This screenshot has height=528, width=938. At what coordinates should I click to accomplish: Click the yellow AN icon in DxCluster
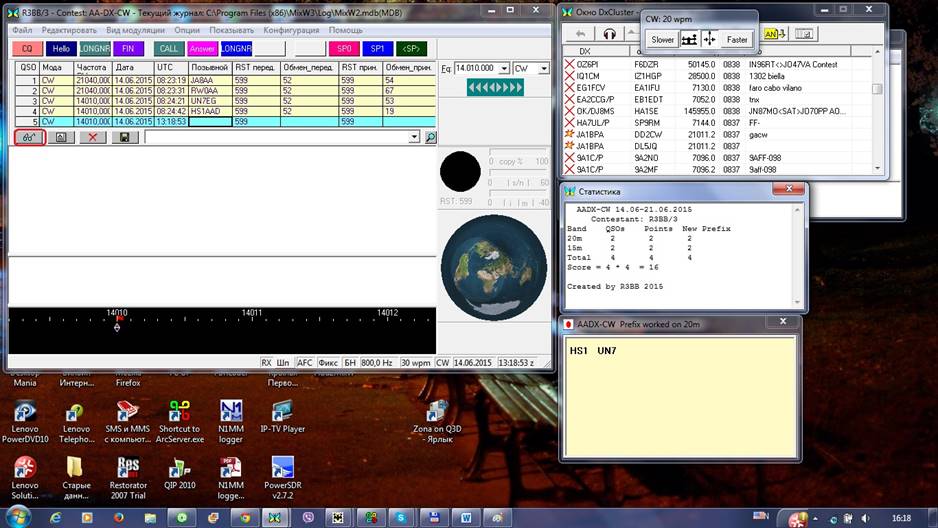(771, 33)
